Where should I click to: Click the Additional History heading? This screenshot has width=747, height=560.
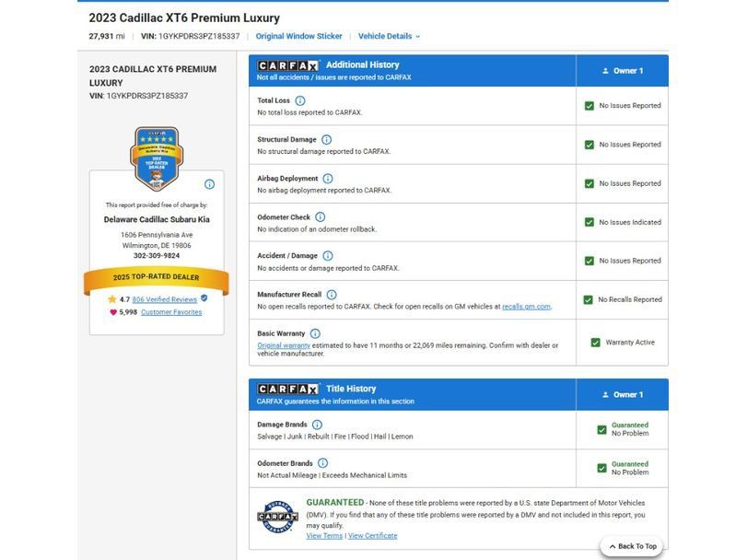tap(363, 64)
